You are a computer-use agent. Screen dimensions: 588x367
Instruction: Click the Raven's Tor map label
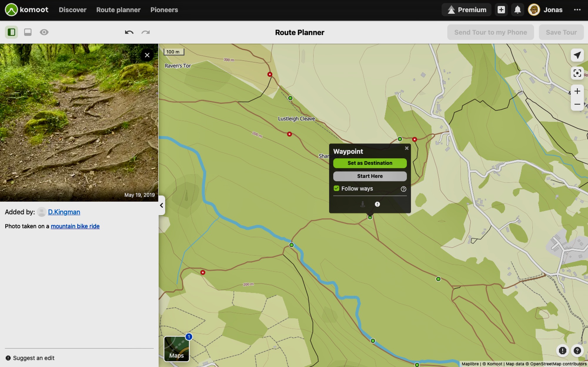pyautogui.click(x=178, y=66)
